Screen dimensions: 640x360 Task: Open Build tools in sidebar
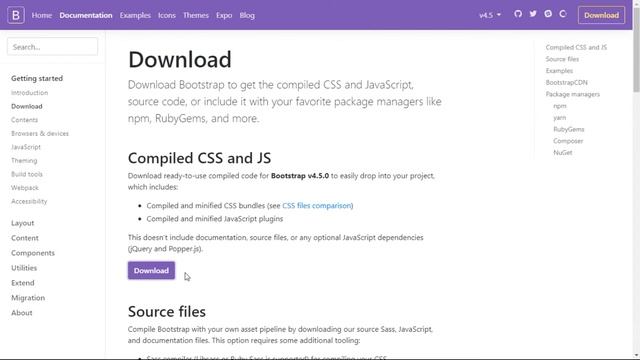pos(27,174)
